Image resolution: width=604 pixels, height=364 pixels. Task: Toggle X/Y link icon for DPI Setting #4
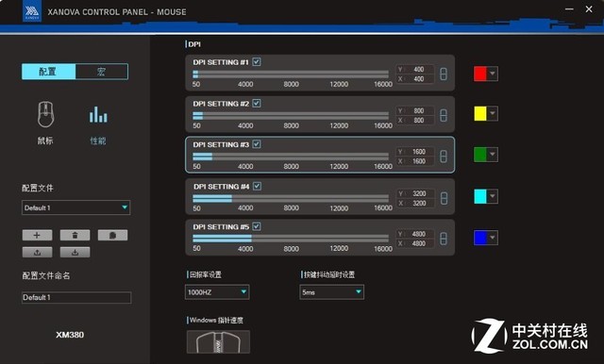tap(444, 198)
